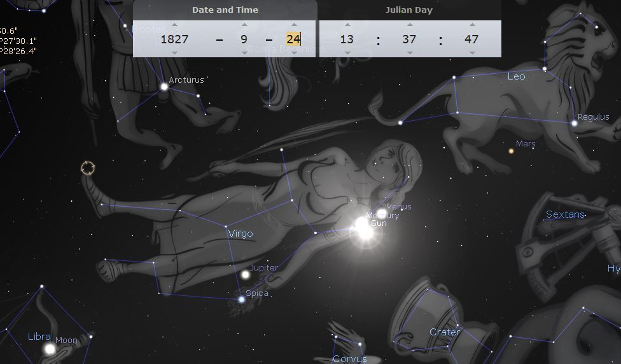The image size is (621, 364).
Task: Click the day field showing 24
Action: pyautogui.click(x=293, y=39)
